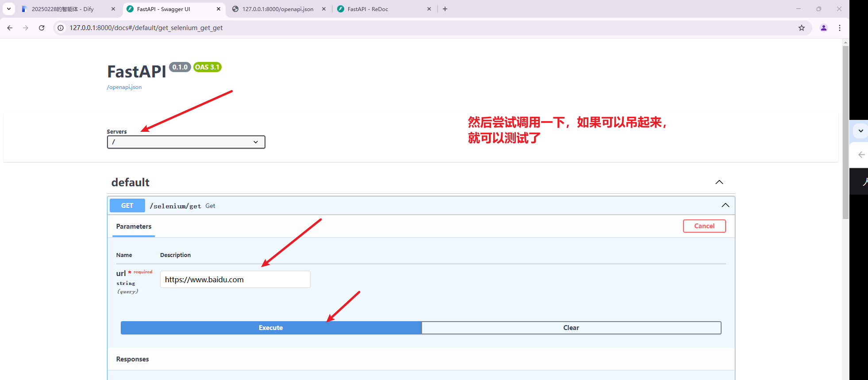This screenshot has height=380, width=868.
Task: Close the openapi.json tab
Action: pyautogui.click(x=324, y=9)
